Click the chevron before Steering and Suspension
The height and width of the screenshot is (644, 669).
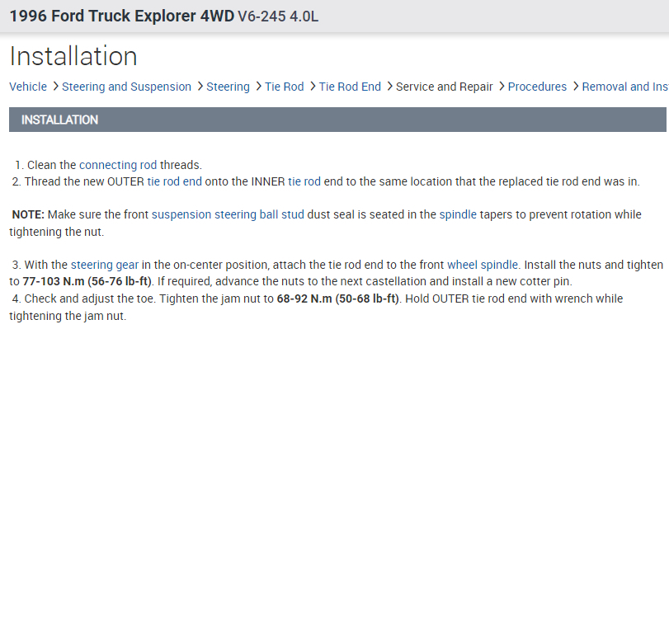tap(55, 86)
